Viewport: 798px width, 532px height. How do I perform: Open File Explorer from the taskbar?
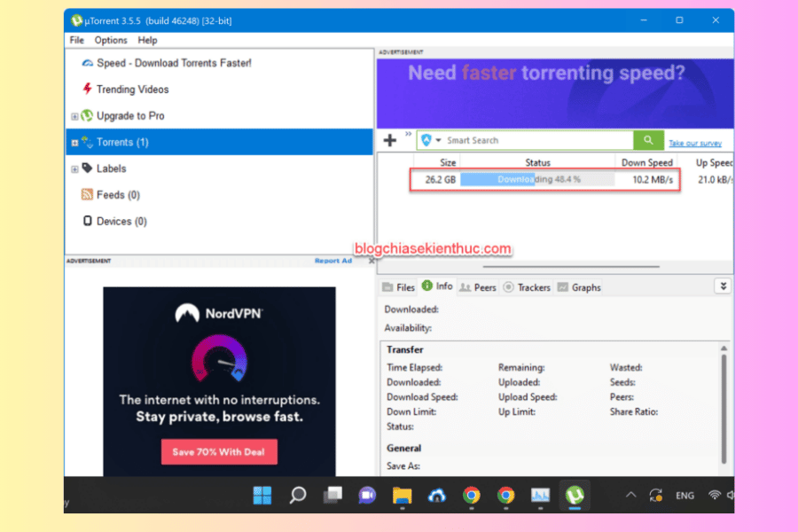[x=403, y=495]
